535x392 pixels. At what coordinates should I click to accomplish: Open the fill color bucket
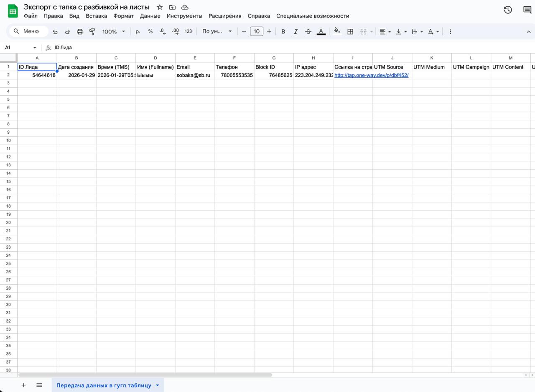pyautogui.click(x=337, y=31)
